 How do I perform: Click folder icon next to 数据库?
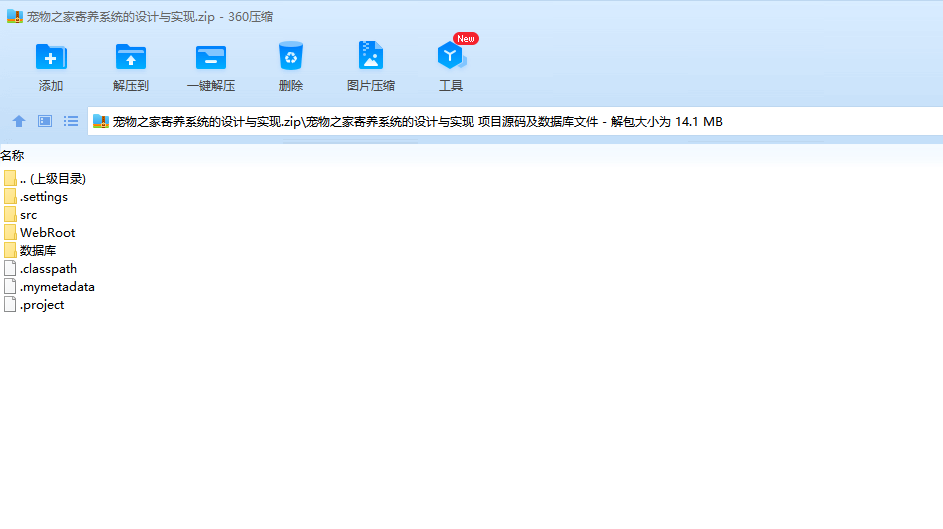coord(10,251)
